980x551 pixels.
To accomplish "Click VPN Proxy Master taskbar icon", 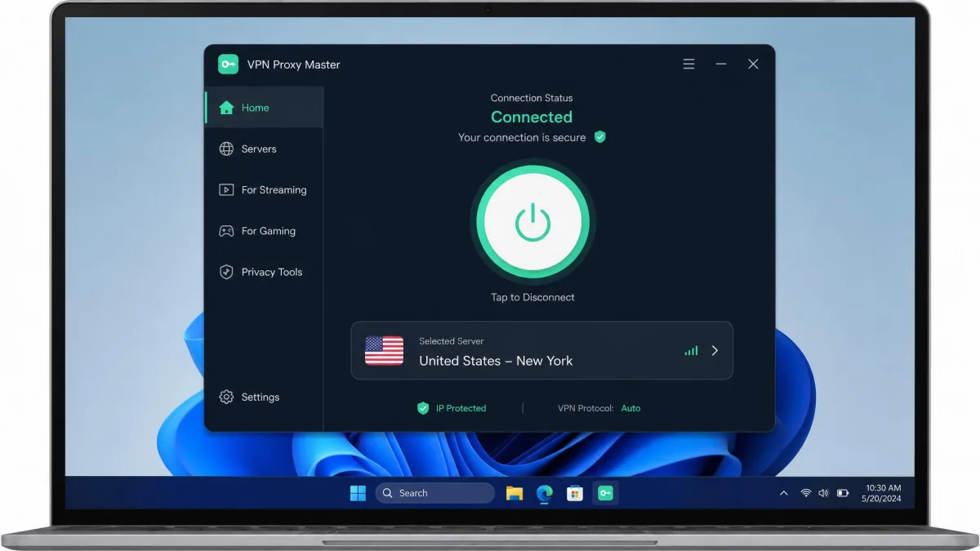I will pos(605,493).
